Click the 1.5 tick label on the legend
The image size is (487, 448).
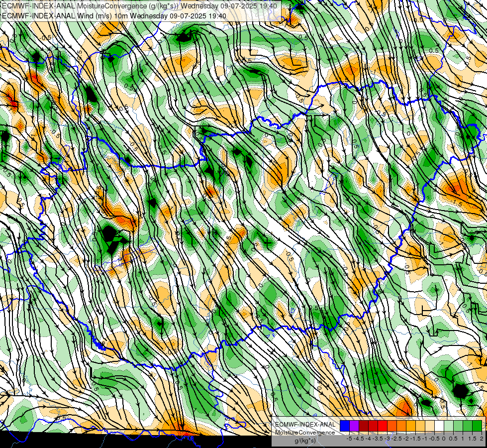coord(473,439)
